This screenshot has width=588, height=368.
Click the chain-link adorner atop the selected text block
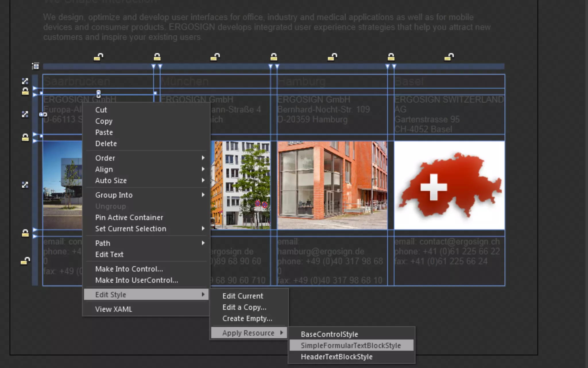(98, 93)
